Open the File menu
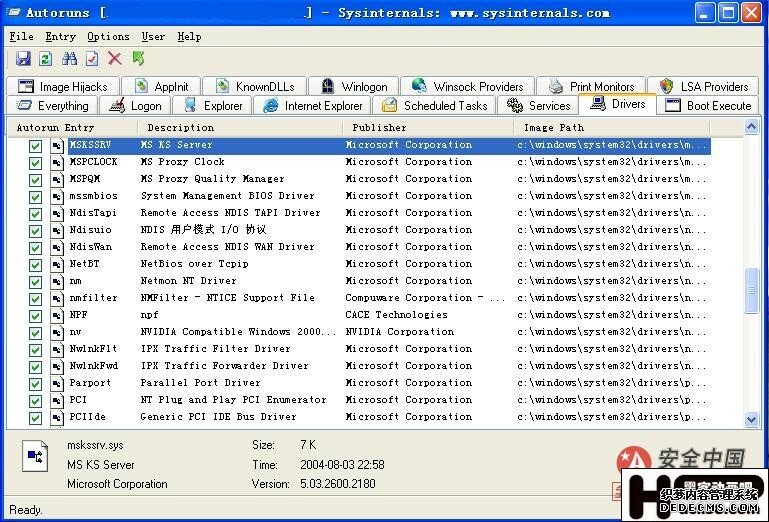Image resolution: width=769 pixels, height=522 pixels. pos(22,36)
